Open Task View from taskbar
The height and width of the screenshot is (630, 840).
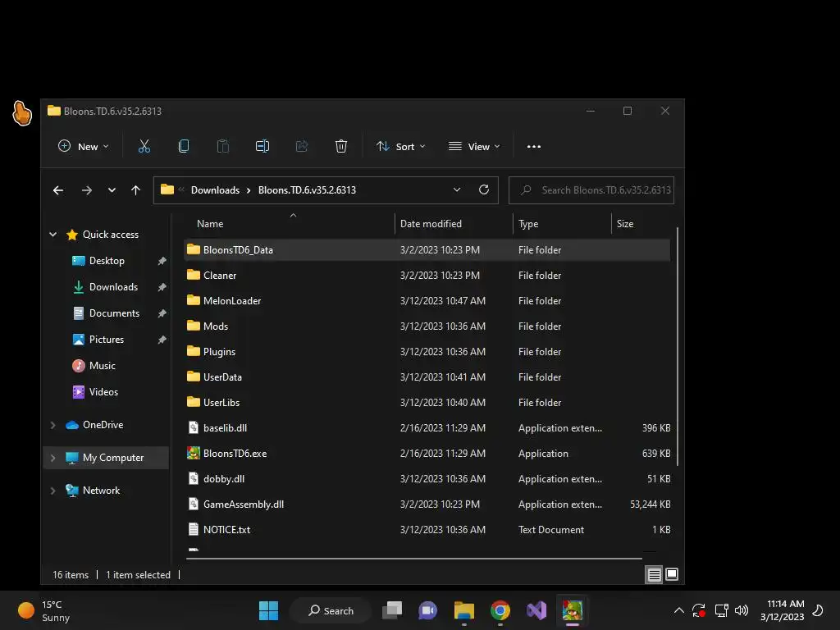[x=391, y=610]
